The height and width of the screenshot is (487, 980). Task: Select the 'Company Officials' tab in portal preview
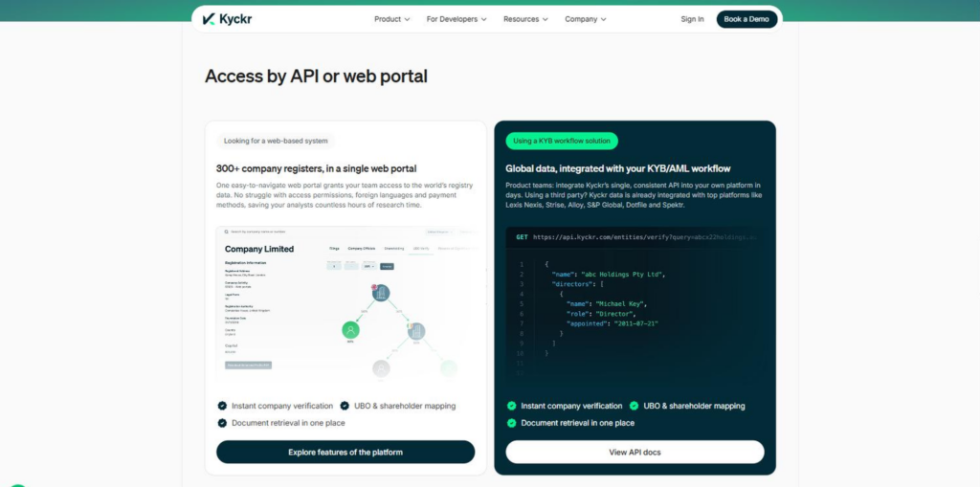tap(361, 248)
